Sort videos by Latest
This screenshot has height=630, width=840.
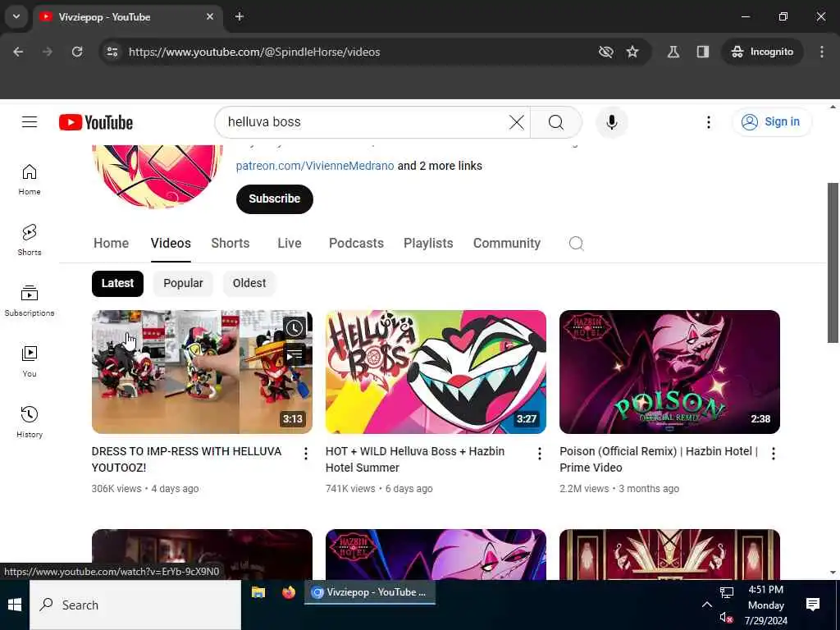tap(117, 283)
